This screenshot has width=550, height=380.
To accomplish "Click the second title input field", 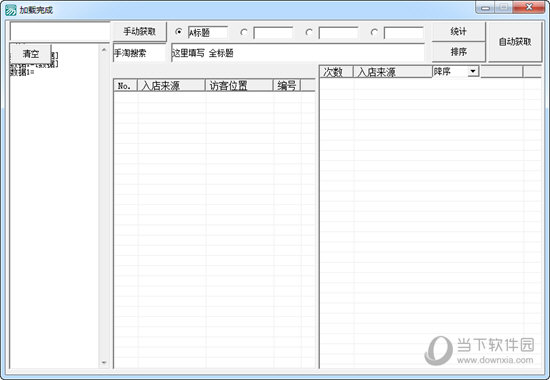I will (273, 33).
